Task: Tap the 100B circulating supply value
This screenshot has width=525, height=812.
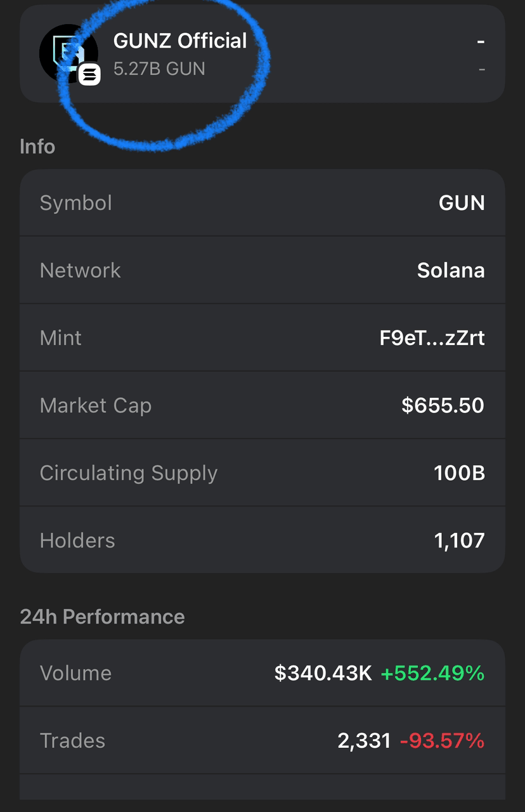Action: [460, 473]
